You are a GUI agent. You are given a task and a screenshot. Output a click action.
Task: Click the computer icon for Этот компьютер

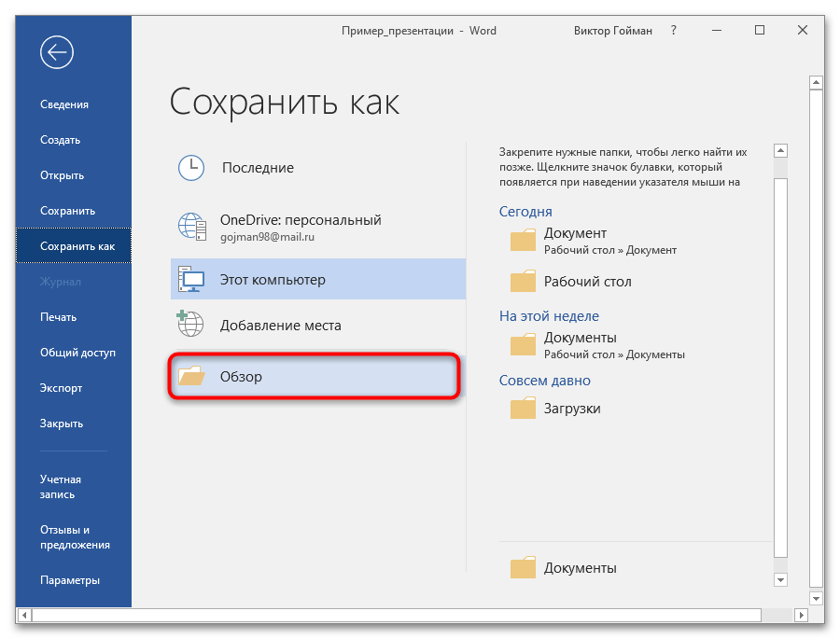tap(191, 279)
